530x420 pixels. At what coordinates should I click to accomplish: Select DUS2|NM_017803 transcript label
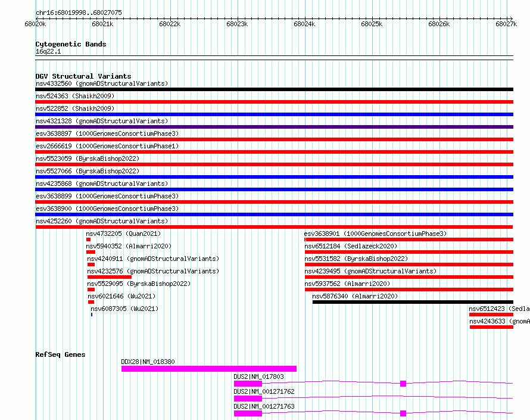[258, 377]
